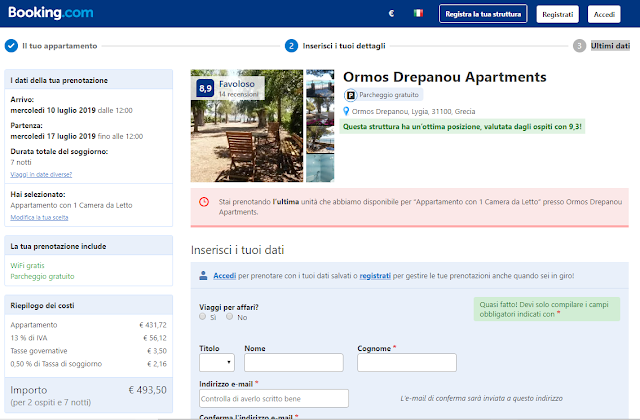The height and width of the screenshot is (420, 640).
Task: Open the bottom pool property thumbnail
Action: (x=320, y=168)
